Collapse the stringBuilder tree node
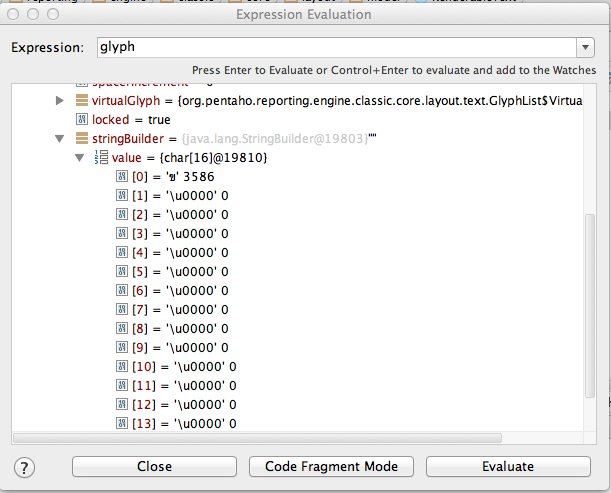The image size is (611, 493). (x=60, y=139)
